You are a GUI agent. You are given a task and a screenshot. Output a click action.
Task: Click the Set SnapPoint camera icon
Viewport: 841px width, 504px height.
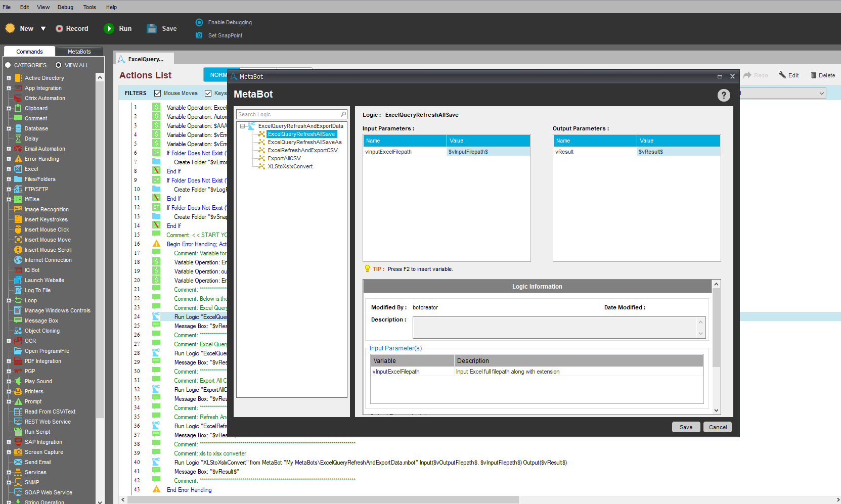(199, 35)
